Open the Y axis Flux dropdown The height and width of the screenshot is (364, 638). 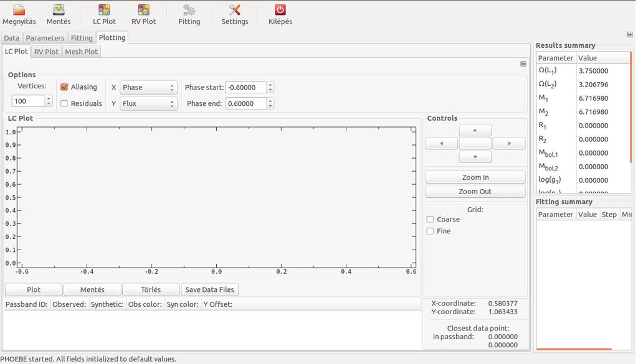tap(148, 103)
